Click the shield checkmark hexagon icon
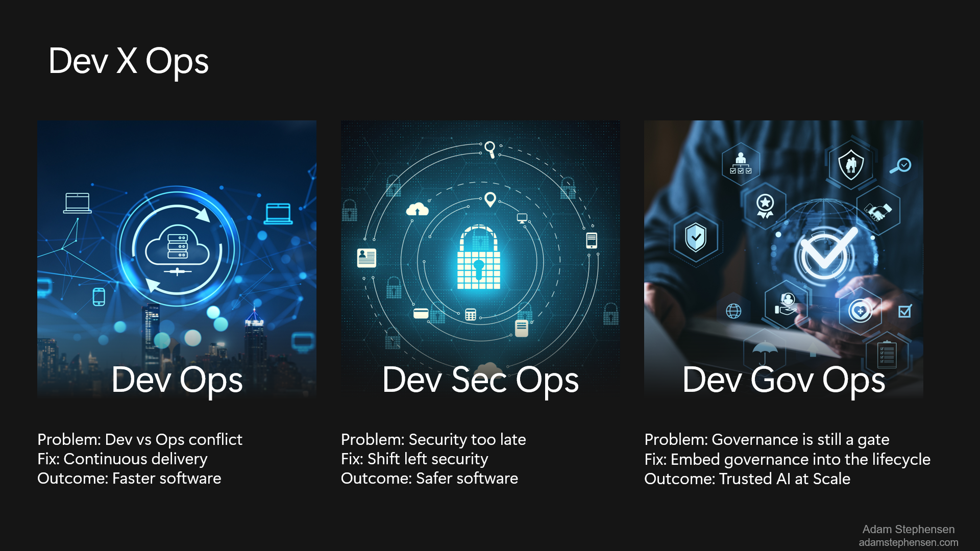 695,238
